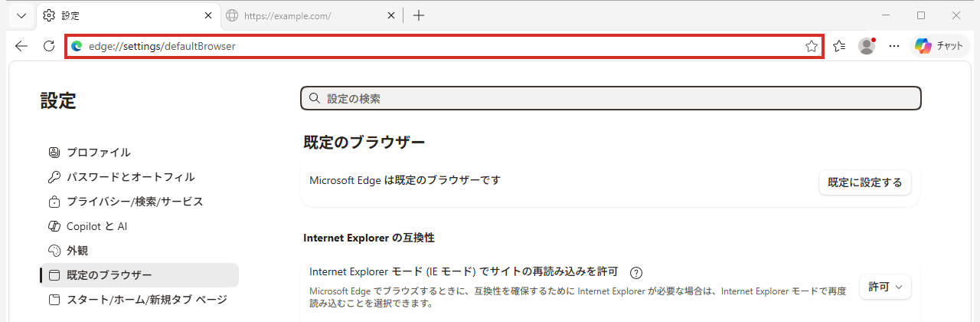Open the Copilot チャット button
Screen dimensions: 980x322
[939, 46]
